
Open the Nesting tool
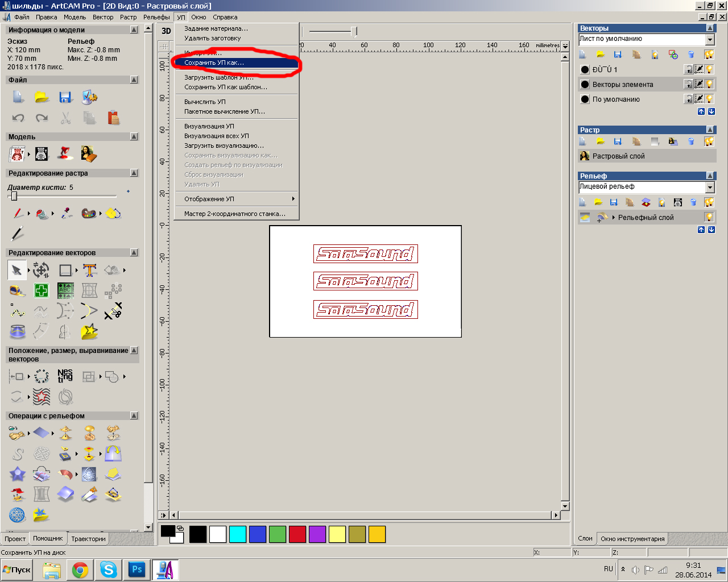65,376
